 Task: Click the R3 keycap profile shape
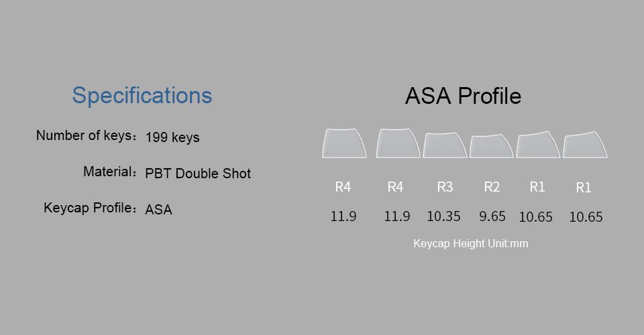(x=444, y=145)
